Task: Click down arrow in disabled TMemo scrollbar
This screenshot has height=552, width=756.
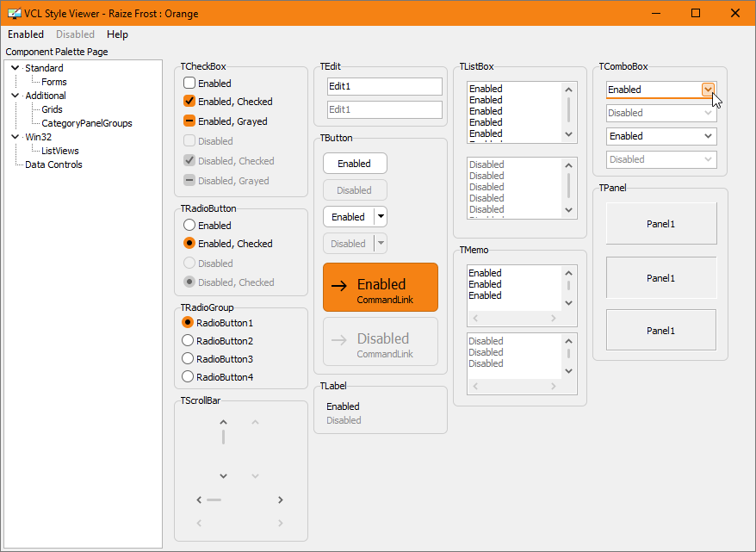Action: coord(568,371)
